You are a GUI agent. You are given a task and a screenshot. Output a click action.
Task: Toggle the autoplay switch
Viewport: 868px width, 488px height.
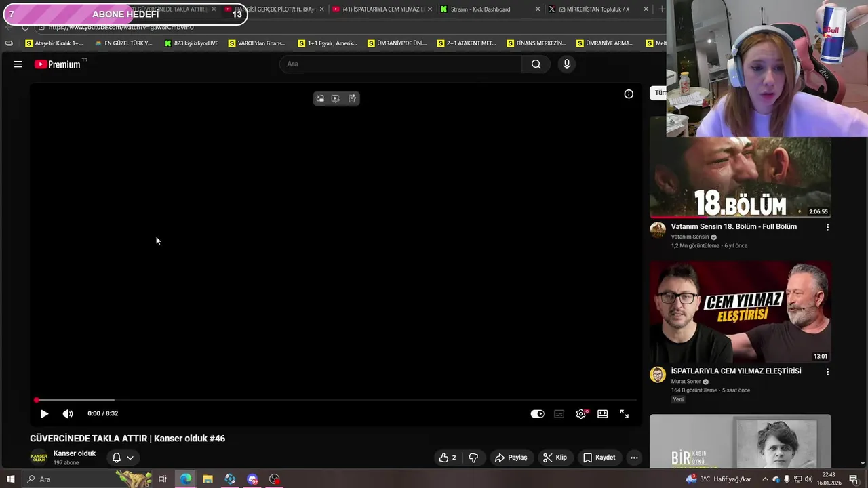[537, 413]
